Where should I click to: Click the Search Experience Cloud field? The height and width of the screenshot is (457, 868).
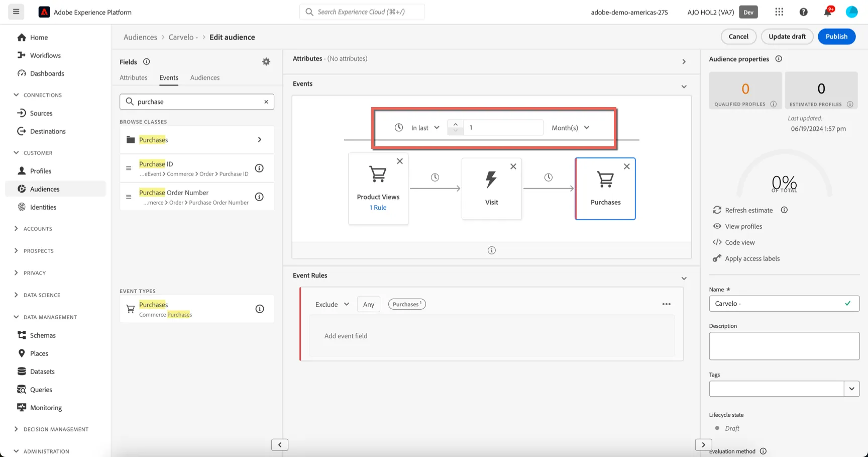click(x=362, y=12)
